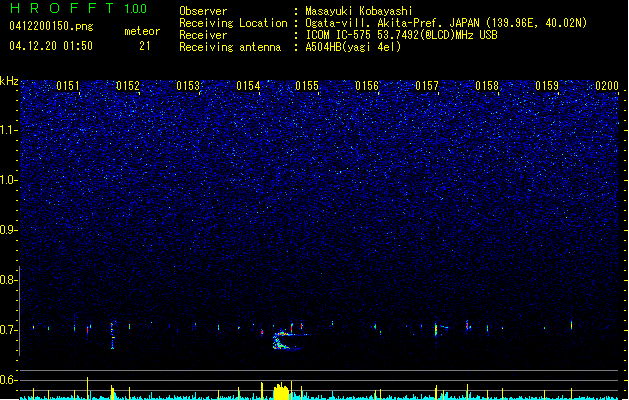Click the 0157 time marker
The image size is (629, 400).
click(x=427, y=86)
